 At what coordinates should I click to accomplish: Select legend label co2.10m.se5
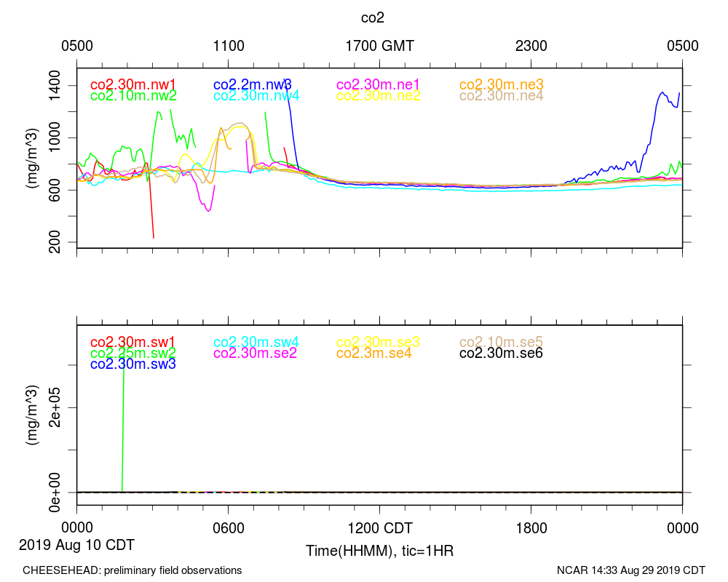point(501,342)
